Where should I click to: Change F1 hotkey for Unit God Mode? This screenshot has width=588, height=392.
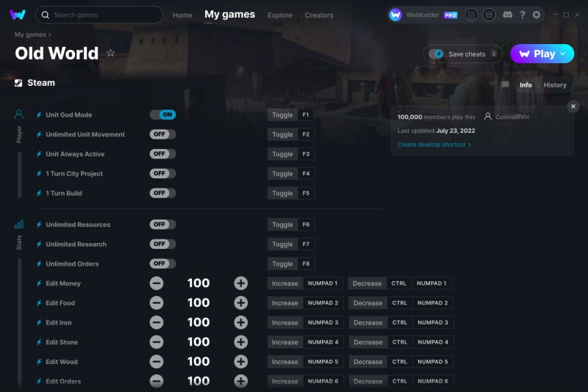tap(306, 115)
